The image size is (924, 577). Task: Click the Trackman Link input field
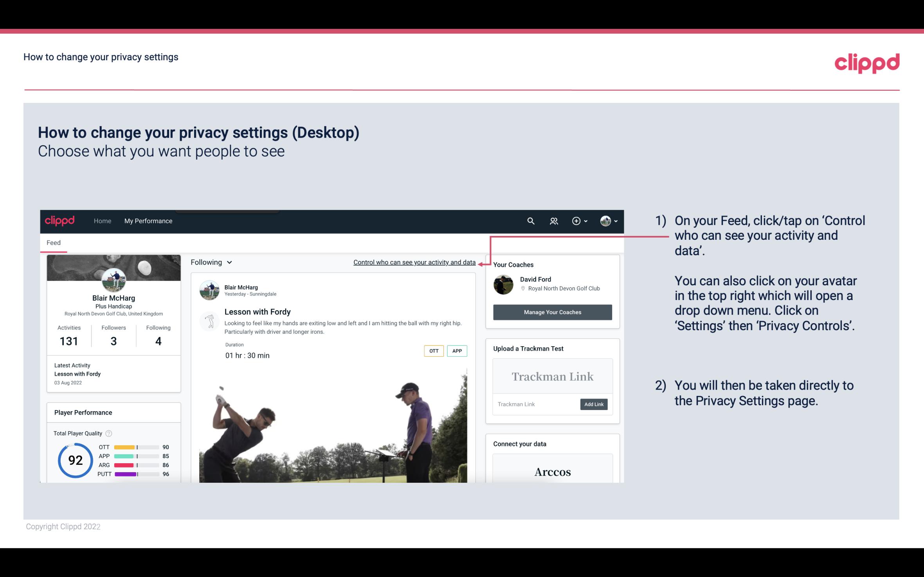point(536,404)
